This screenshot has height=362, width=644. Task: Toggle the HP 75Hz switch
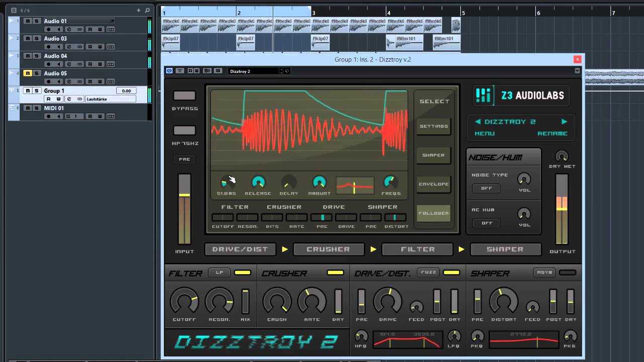click(184, 131)
